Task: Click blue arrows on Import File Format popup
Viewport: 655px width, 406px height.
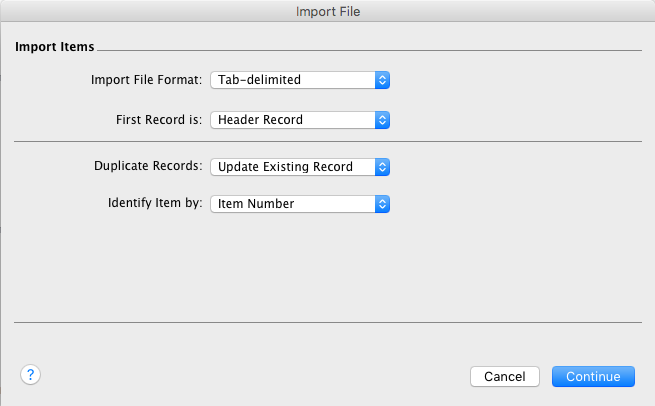Action: 381,79
